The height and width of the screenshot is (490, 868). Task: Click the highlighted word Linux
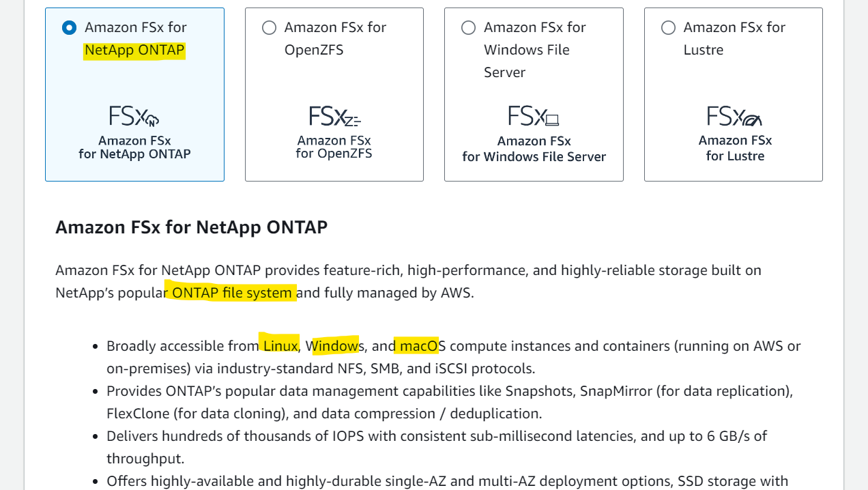(281, 346)
